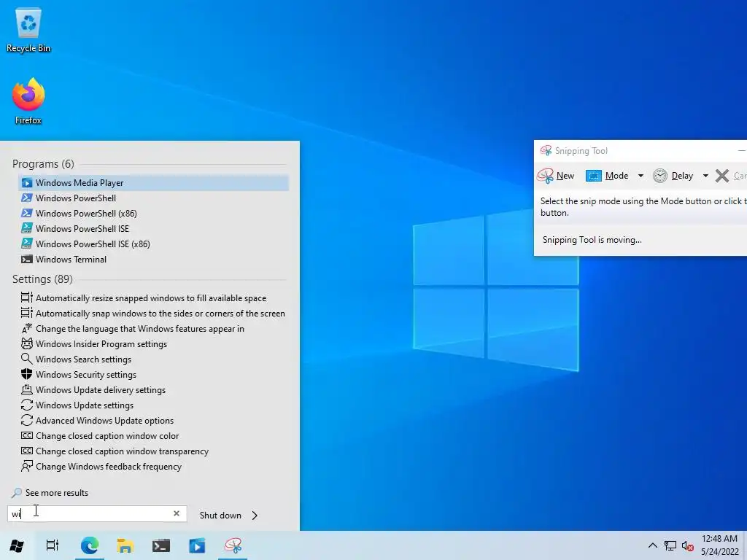Expand the Delay dropdown arrow in Snipping Tool
The width and height of the screenshot is (747, 560).
[705, 176]
